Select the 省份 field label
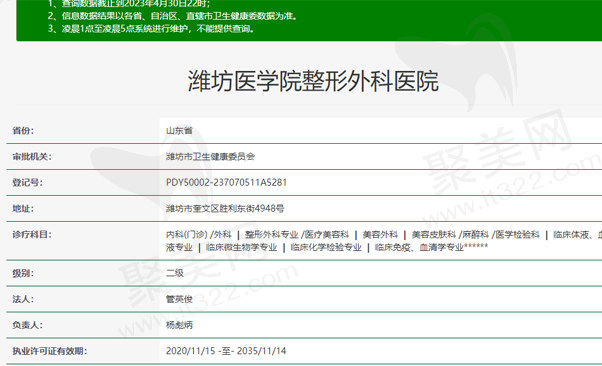602x366 pixels. click(23, 131)
